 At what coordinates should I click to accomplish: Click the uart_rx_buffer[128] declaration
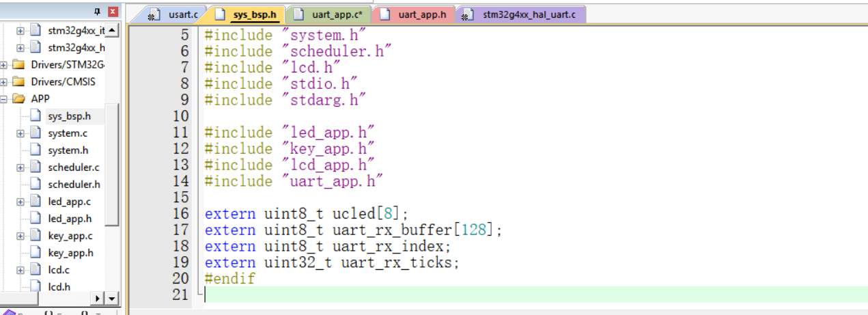(x=354, y=230)
